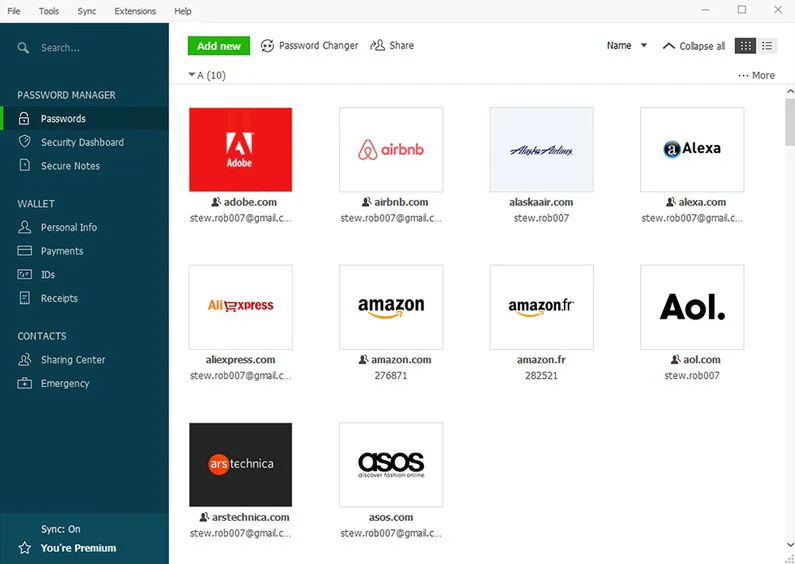Click the Sync: On status

click(x=60, y=529)
